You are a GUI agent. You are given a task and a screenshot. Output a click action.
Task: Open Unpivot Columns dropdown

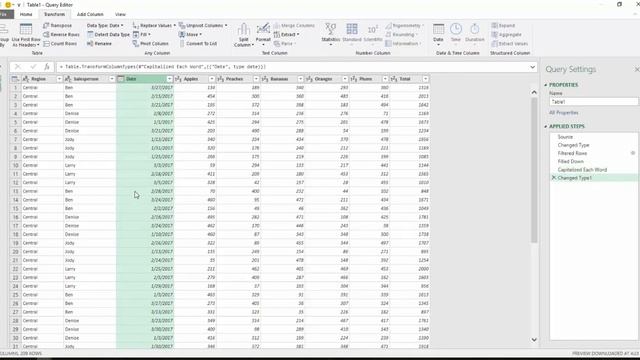[203, 26]
